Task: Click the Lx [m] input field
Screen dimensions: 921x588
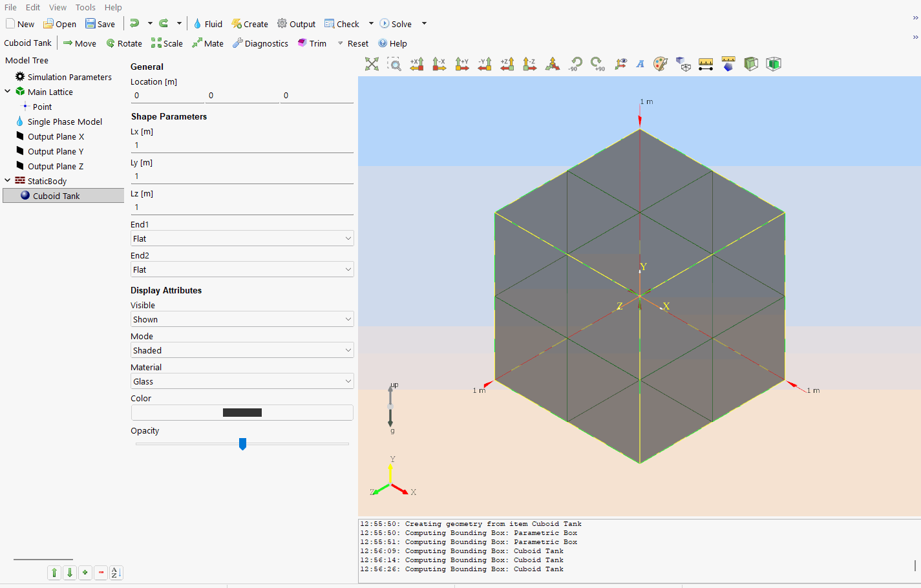Action: 242,145
